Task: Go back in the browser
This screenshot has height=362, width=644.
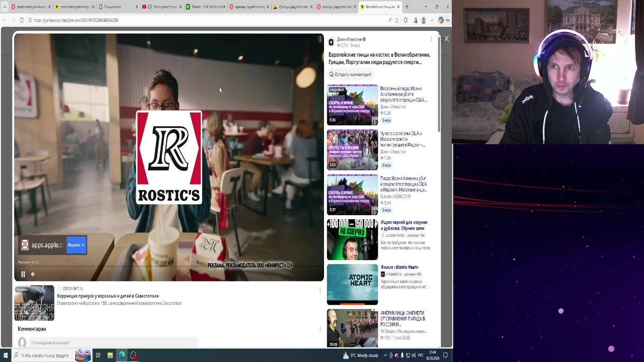Action: click(x=5, y=20)
